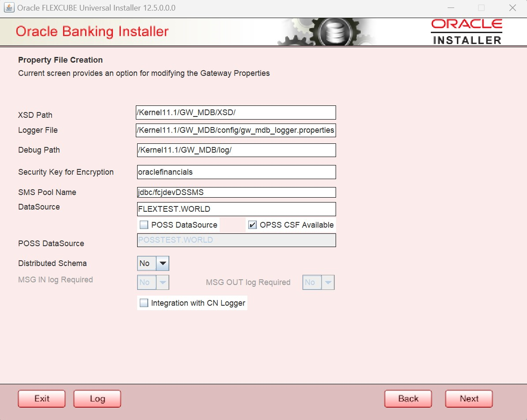Click the Property File Creation heading
Viewport: 527px width, 420px height.
pos(60,60)
